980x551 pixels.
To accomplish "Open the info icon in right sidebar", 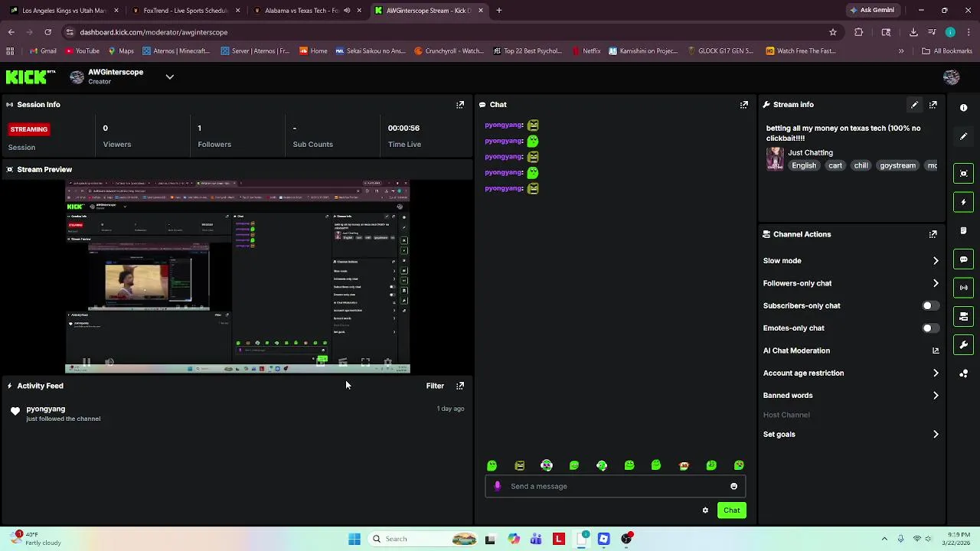I will point(964,108).
